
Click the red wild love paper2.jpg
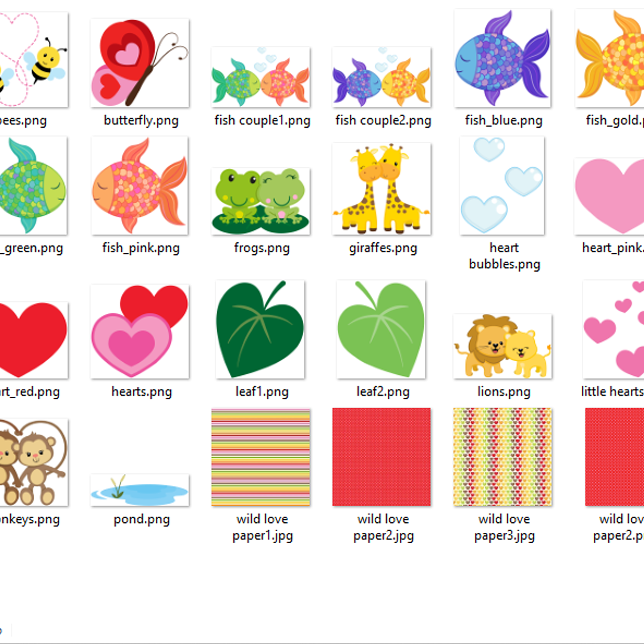pyautogui.click(x=381, y=457)
